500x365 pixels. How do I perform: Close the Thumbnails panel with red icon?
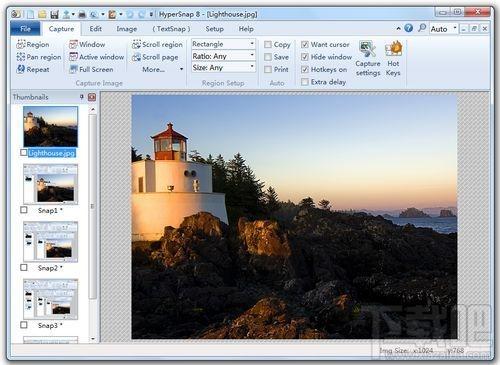(x=92, y=97)
